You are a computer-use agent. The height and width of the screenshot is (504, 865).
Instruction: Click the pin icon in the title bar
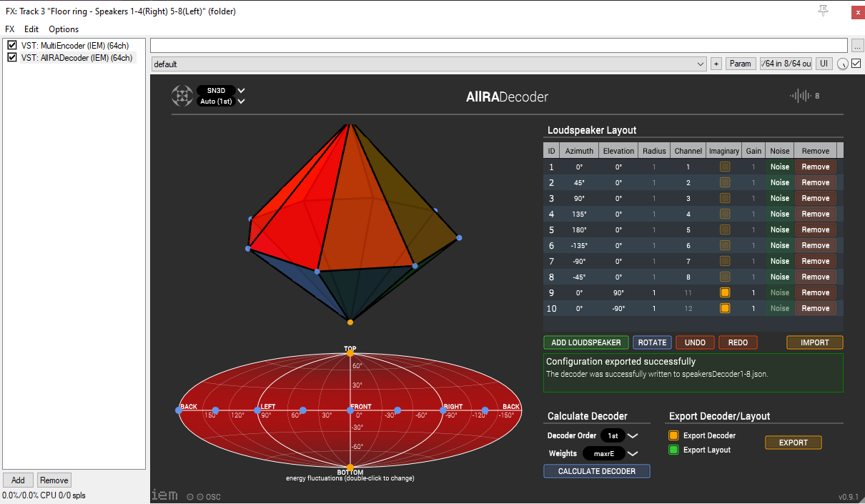pos(823,11)
